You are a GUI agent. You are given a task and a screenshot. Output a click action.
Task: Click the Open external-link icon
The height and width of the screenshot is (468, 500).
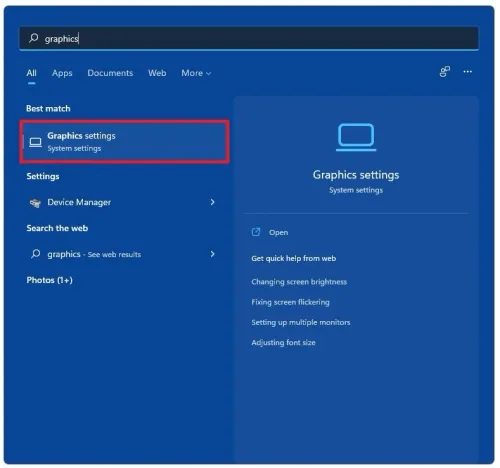click(256, 232)
